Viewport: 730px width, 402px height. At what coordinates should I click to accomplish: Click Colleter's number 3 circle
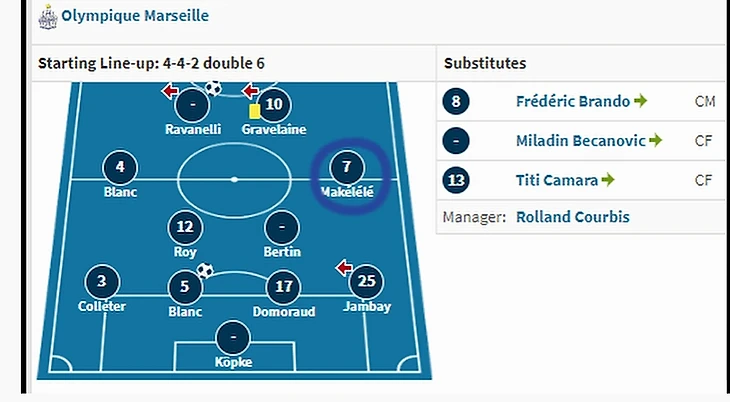(102, 282)
